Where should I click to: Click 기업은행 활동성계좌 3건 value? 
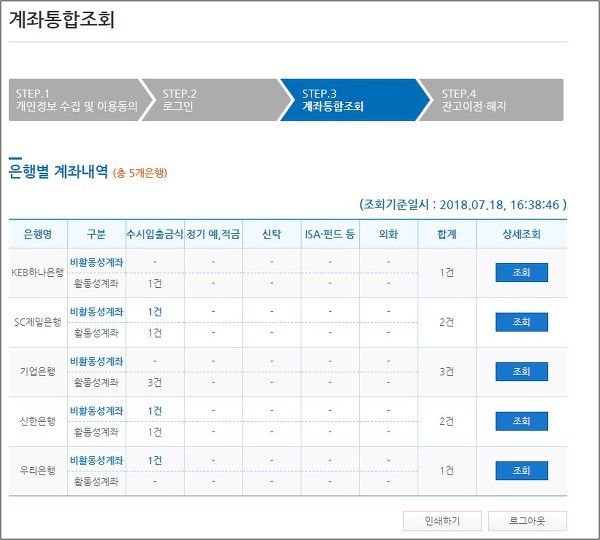[155, 382]
